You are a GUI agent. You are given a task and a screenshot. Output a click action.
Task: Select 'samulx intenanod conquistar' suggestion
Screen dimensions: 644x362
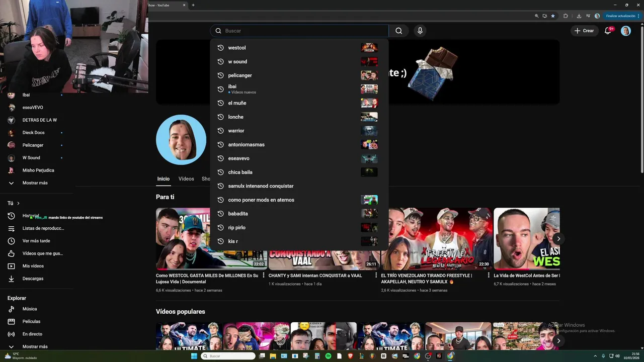tap(299, 186)
